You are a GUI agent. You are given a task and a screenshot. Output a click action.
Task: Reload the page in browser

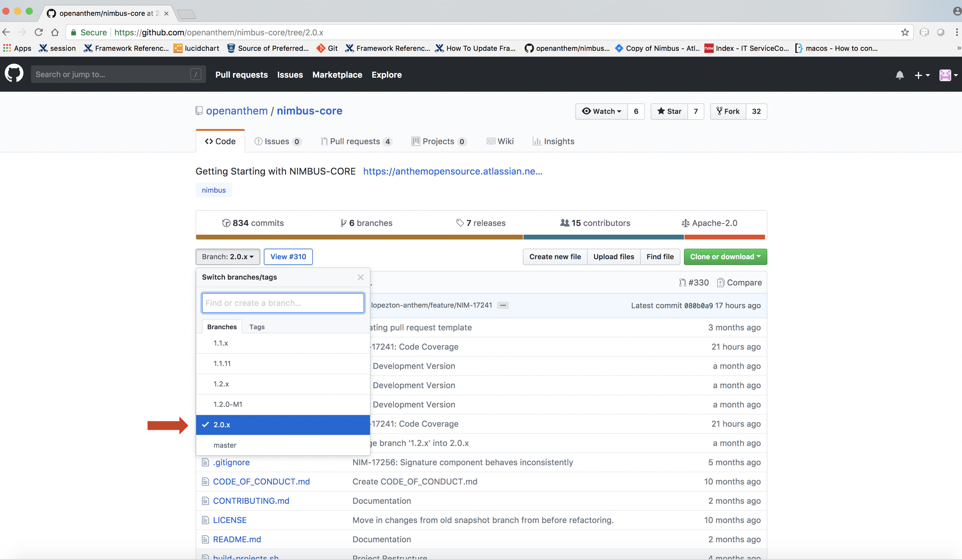pyautogui.click(x=38, y=32)
